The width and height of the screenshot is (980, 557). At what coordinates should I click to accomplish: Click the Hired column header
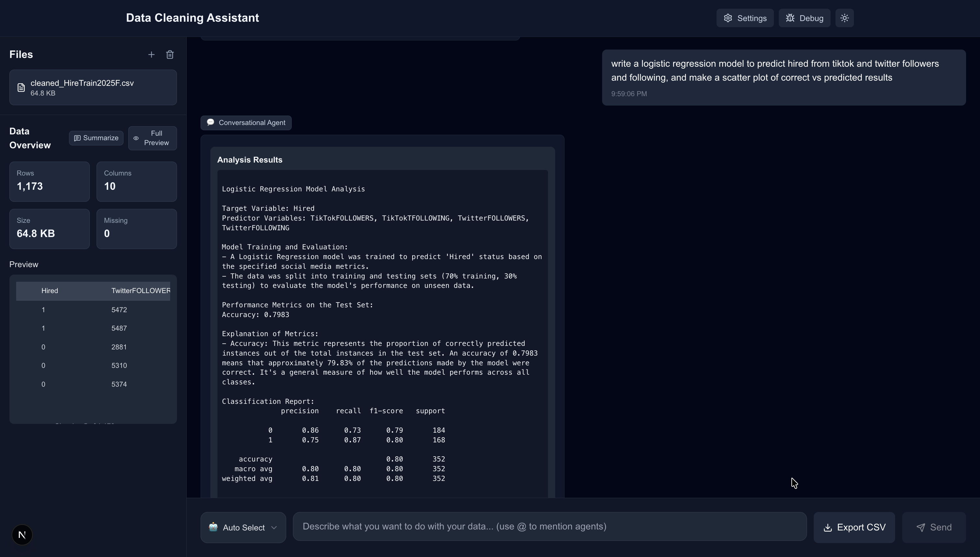50,291
